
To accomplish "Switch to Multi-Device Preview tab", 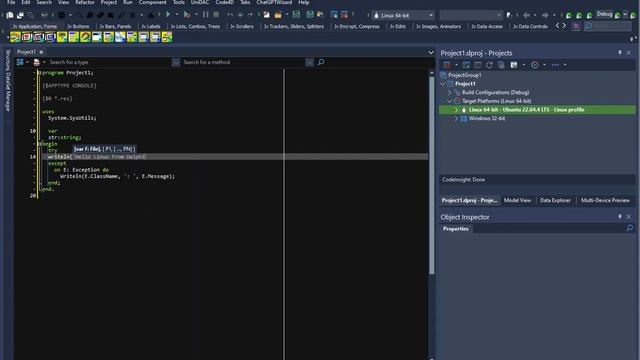I will tap(605, 200).
